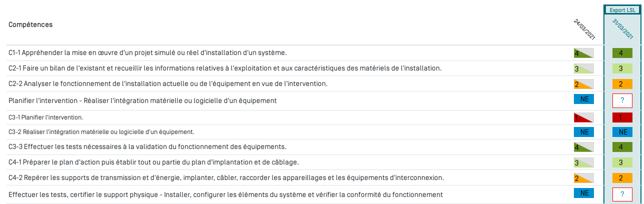Click C1-1 green level 4 swatch under 31/03/2021

pos(622,53)
